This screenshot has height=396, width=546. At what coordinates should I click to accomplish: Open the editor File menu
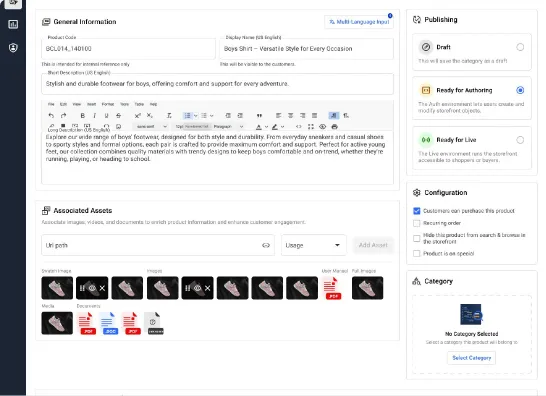click(x=51, y=104)
